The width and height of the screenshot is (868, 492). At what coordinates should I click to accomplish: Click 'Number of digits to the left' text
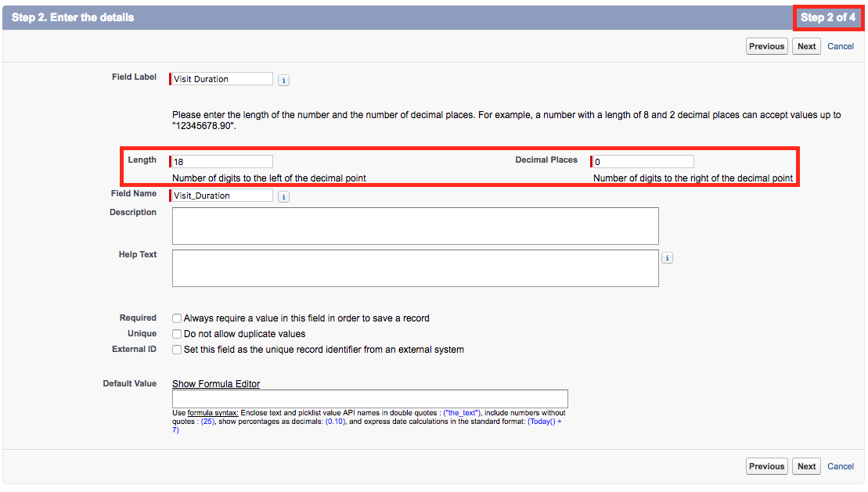click(x=269, y=178)
